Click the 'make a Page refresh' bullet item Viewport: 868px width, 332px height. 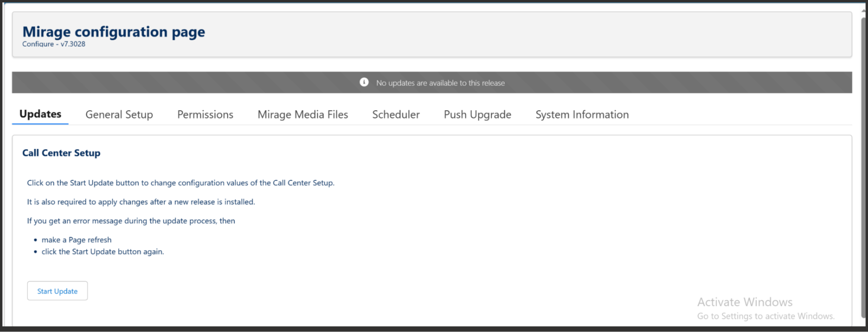point(76,240)
